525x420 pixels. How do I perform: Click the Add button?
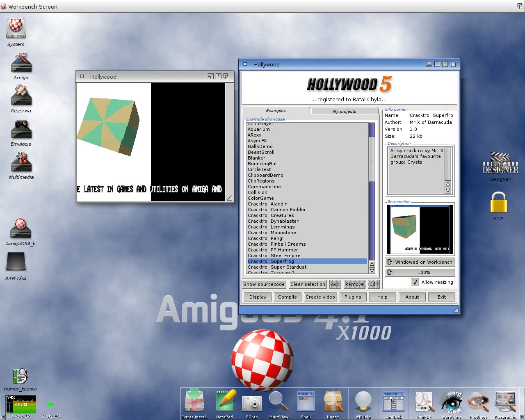coord(335,284)
